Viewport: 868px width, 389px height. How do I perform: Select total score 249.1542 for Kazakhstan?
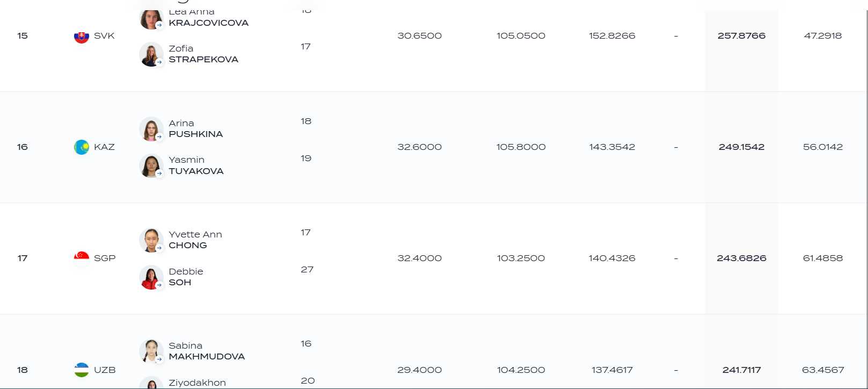tap(741, 147)
